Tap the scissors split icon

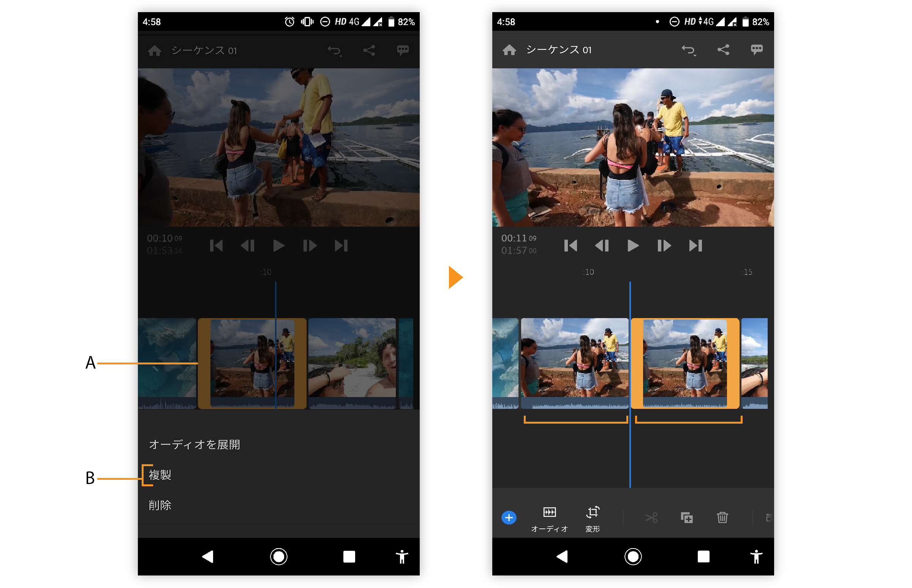click(651, 518)
